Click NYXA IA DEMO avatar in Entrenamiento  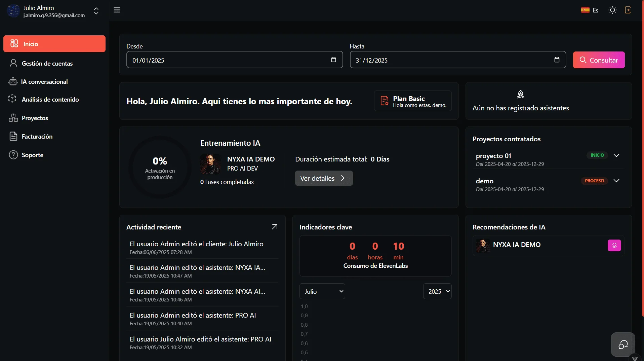210,164
